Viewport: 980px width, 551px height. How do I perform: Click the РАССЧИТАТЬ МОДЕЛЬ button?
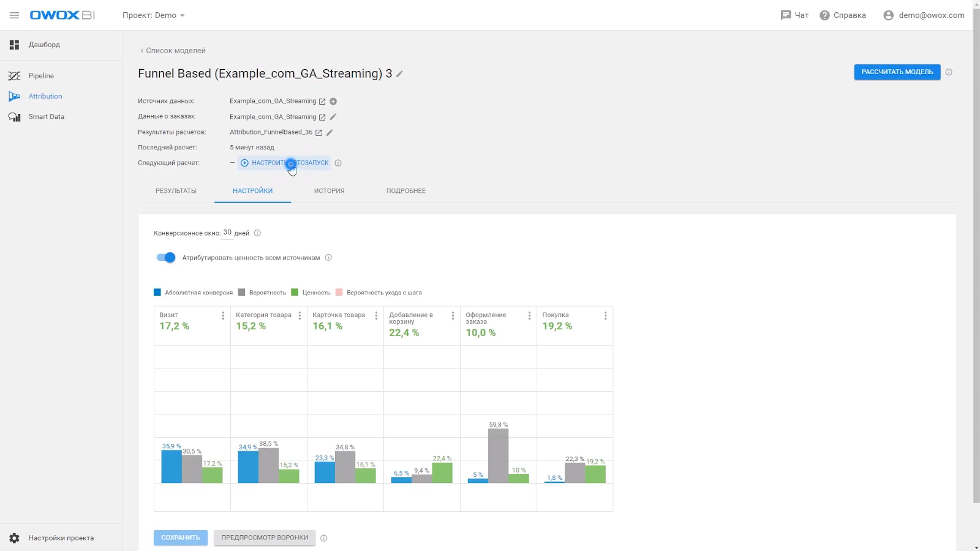tap(897, 72)
